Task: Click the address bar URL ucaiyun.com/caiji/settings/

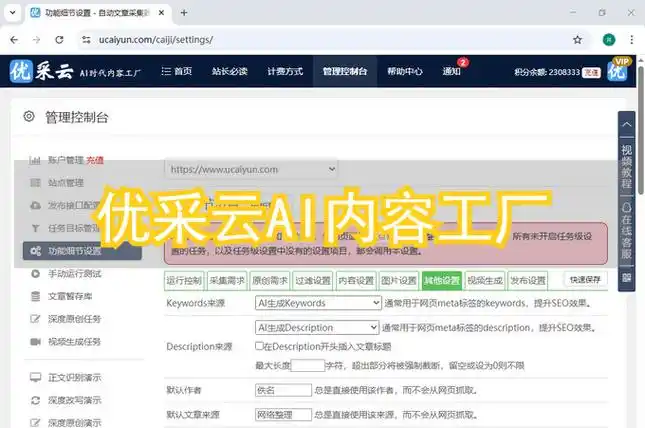Action: 156,40
